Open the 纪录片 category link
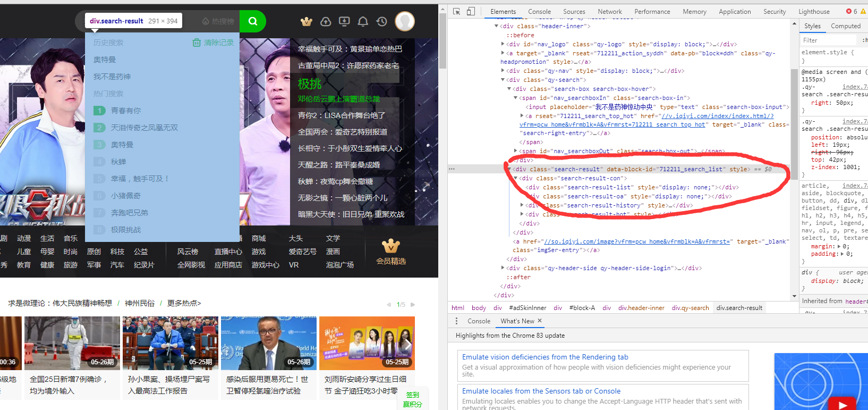868x410 pixels. pyautogui.click(x=144, y=265)
